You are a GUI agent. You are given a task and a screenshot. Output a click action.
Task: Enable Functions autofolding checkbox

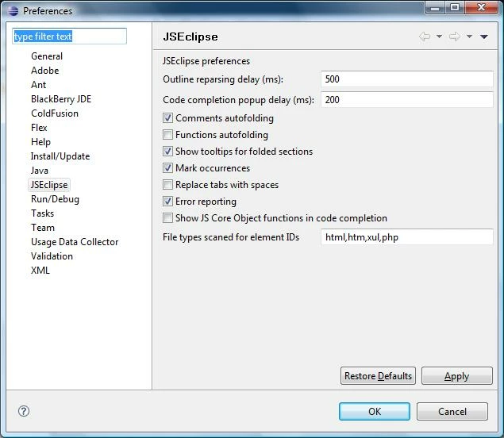(167, 135)
